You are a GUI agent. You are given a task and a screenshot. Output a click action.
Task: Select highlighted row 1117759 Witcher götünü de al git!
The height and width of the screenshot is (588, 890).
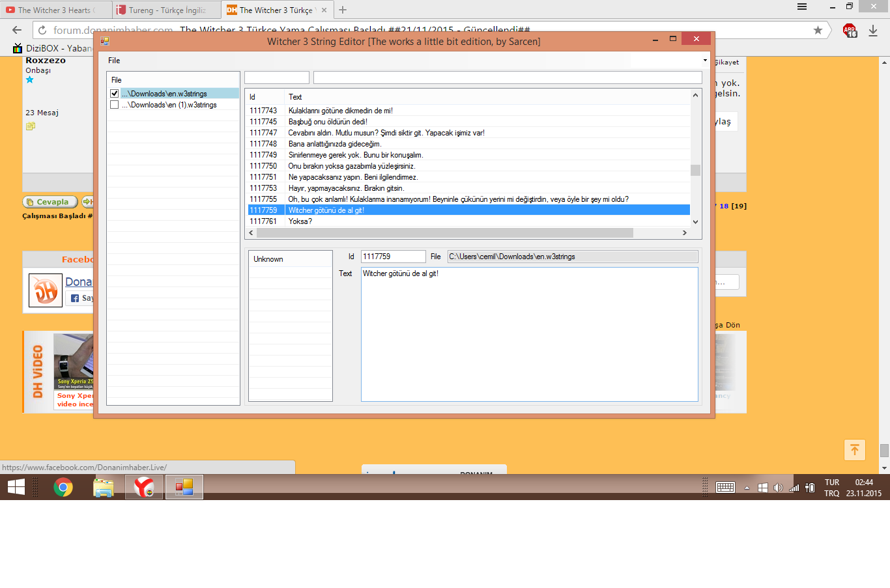click(468, 210)
